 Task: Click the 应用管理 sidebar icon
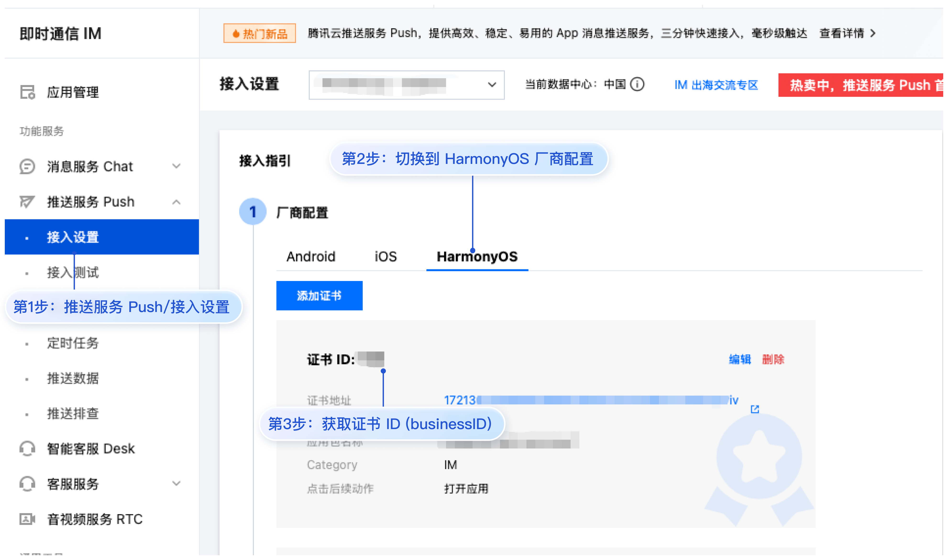click(x=27, y=92)
